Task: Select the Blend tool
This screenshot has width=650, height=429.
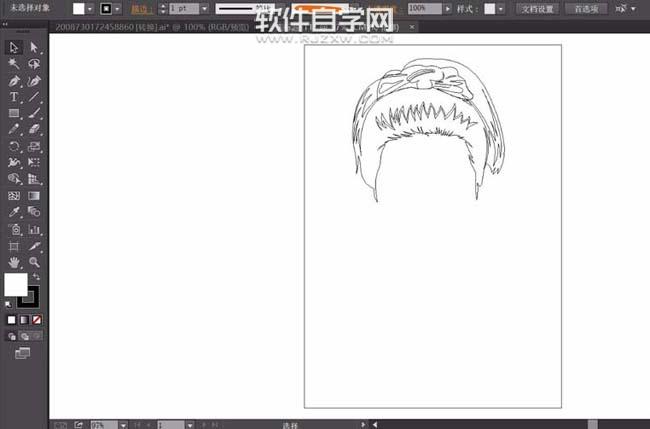Action: 34,212
